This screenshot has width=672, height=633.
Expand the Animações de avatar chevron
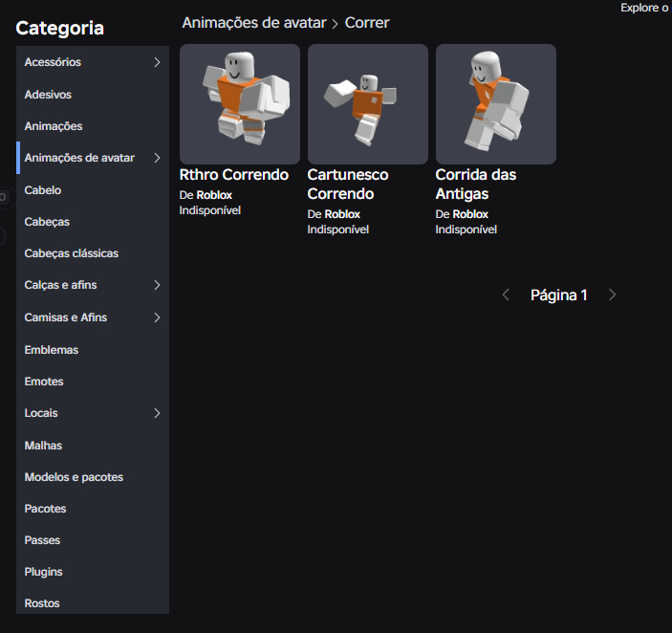(157, 158)
